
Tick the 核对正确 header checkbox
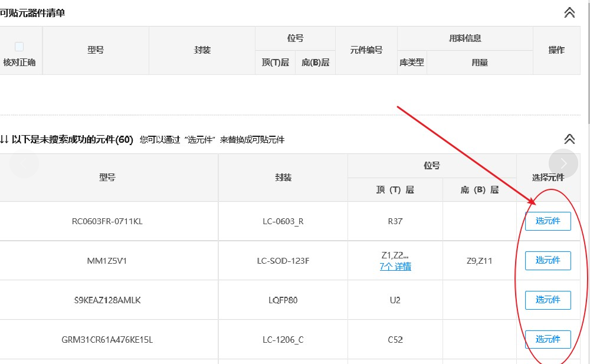point(19,47)
